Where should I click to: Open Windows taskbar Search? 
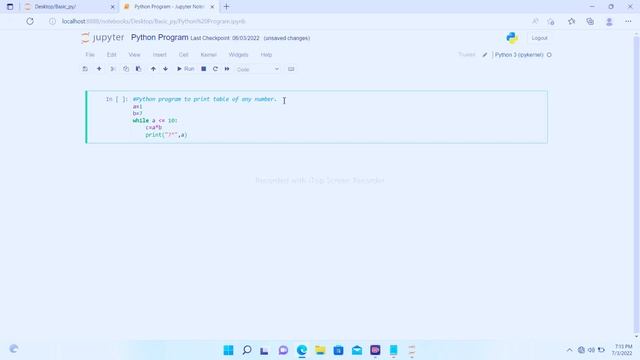[247, 350]
